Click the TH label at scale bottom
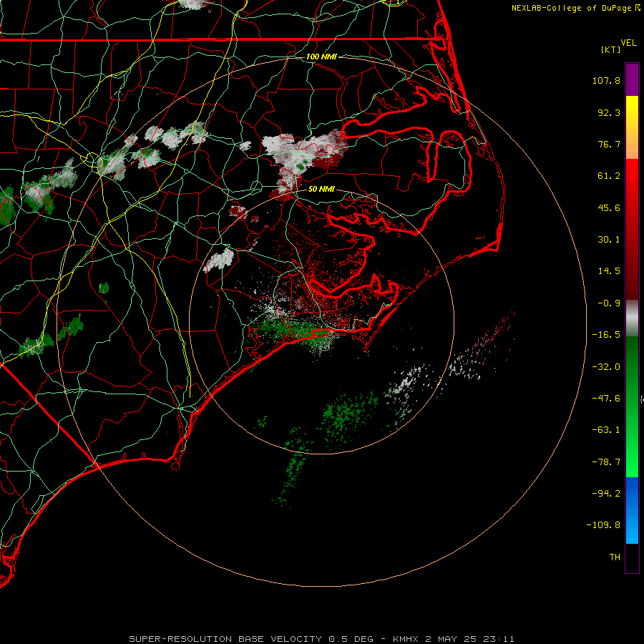644x644 pixels. coord(615,557)
